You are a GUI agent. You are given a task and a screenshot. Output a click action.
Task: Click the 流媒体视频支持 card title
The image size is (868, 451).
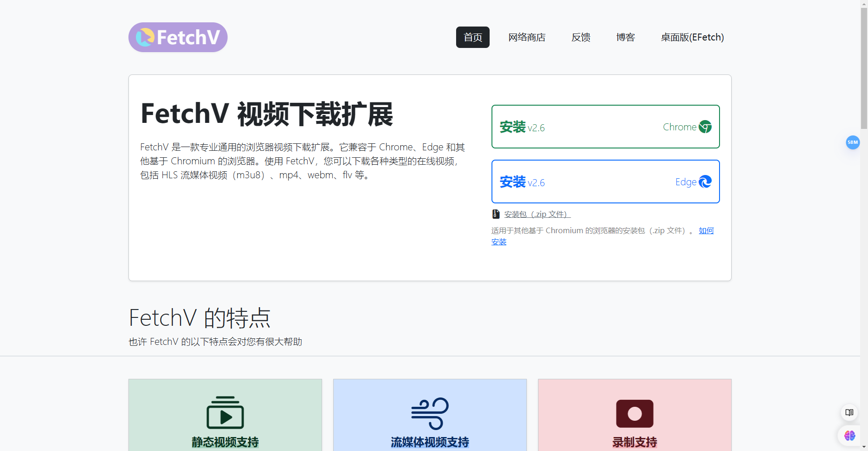coord(430,442)
